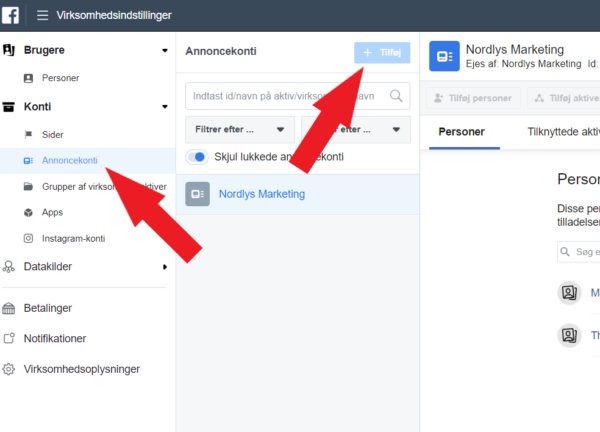Click the Notifikationer icon

8,338
